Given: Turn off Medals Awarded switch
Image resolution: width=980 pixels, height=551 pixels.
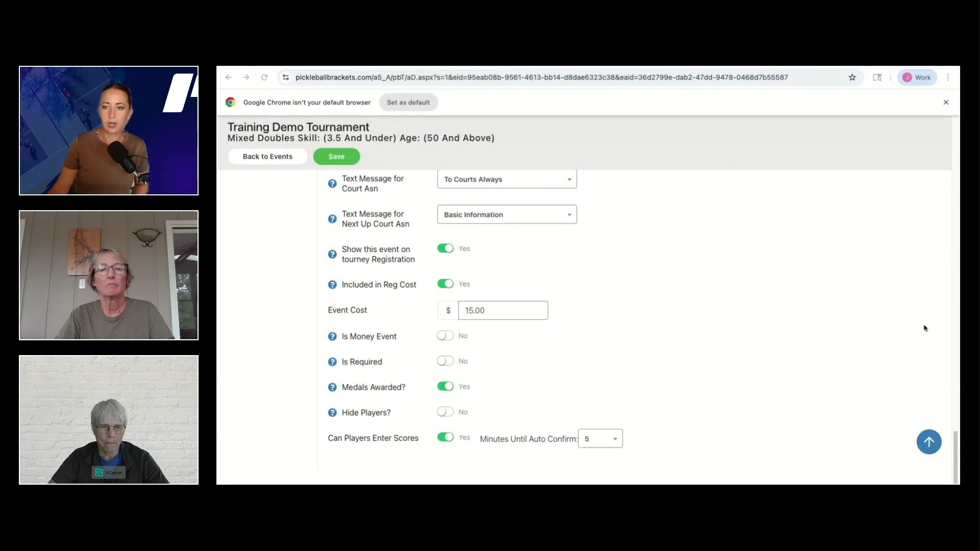Looking at the screenshot, I should point(445,386).
